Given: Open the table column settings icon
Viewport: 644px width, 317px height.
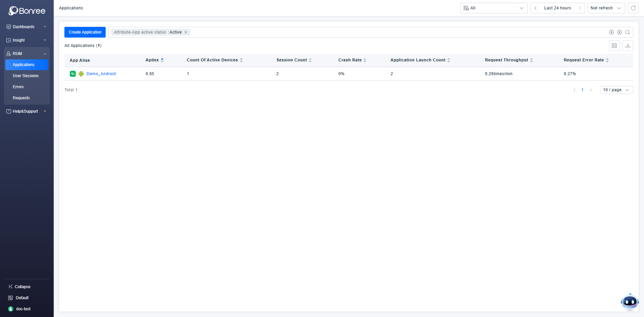Looking at the screenshot, I should click(614, 46).
